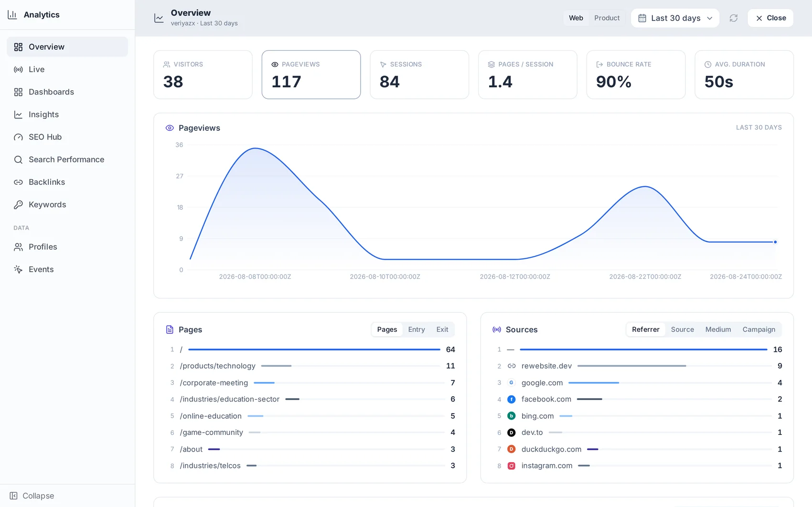The height and width of the screenshot is (507, 812).
Task: Switch to the Web toggle
Action: click(576, 18)
